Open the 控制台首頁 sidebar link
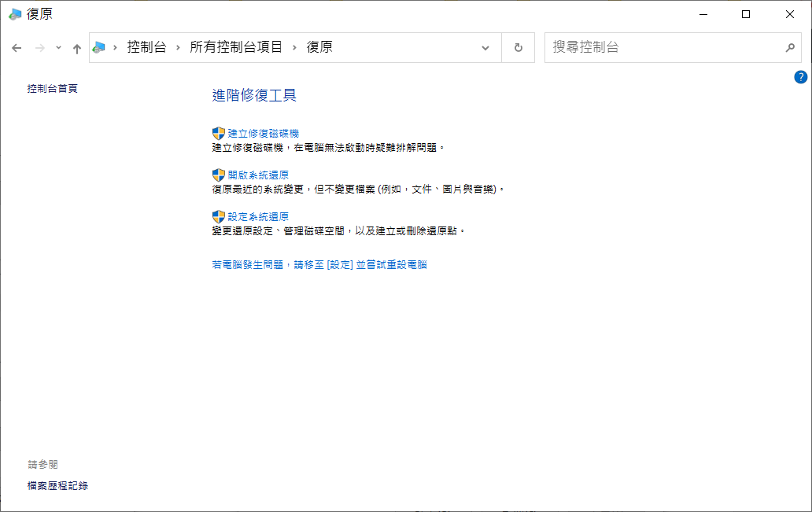Screen dimensions: 812x512 click(52, 89)
